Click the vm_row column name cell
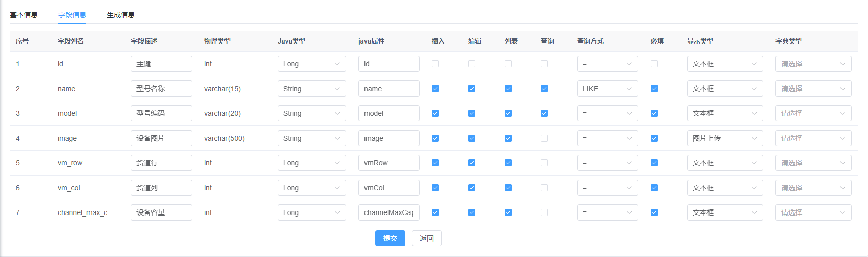The width and height of the screenshot is (868, 257). (70, 163)
